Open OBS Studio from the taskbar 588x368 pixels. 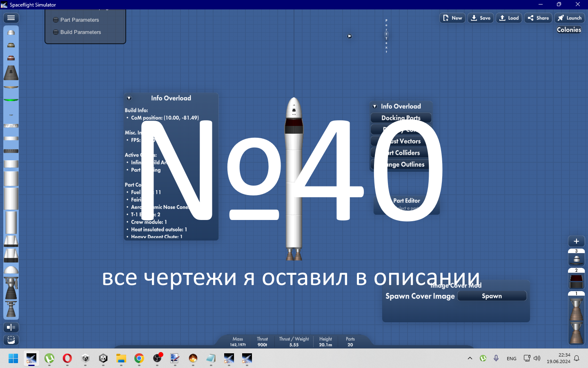point(157,359)
